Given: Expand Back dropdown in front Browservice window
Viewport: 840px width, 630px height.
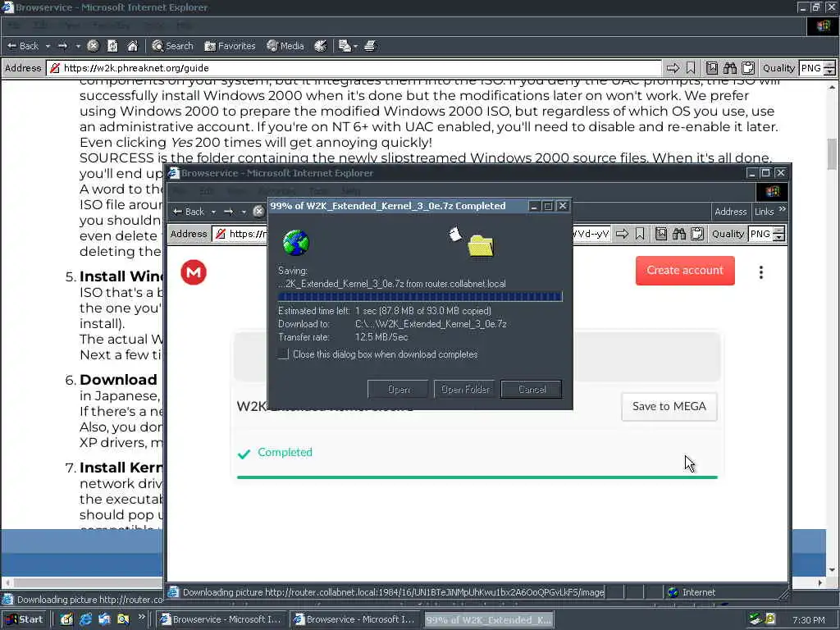Looking at the screenshot, I should point(213,212).
